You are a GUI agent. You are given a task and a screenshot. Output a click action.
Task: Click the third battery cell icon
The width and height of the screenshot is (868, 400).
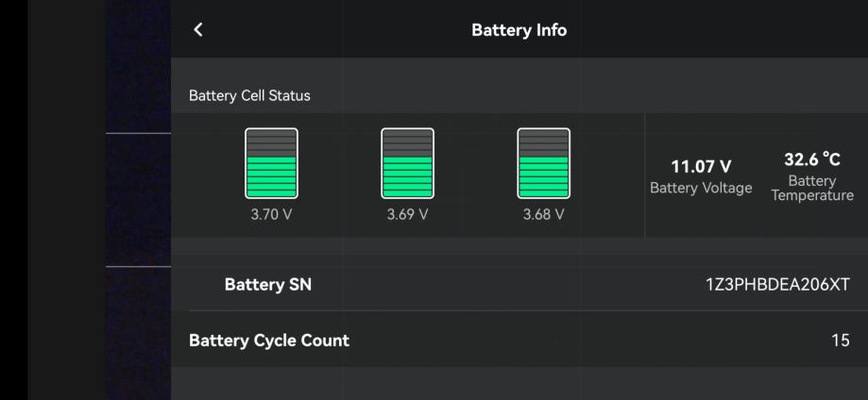(x=543, y=163)
